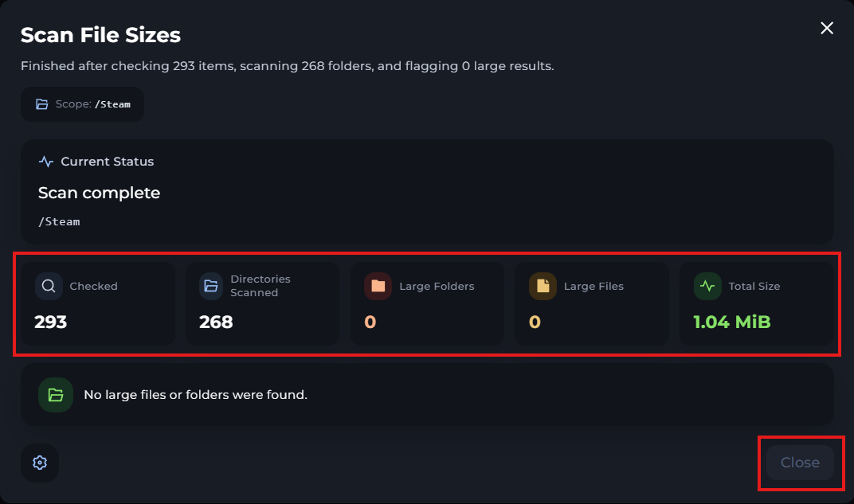Click the green Total Size pulse icon

(x=707, y=286)
